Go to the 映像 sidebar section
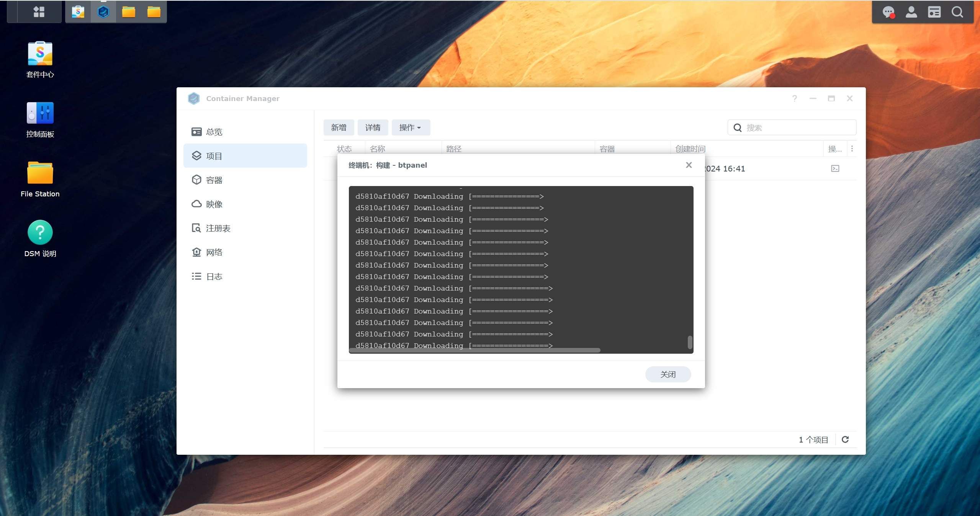This screenshot has width=980, height=516. [x=214, y=204]
